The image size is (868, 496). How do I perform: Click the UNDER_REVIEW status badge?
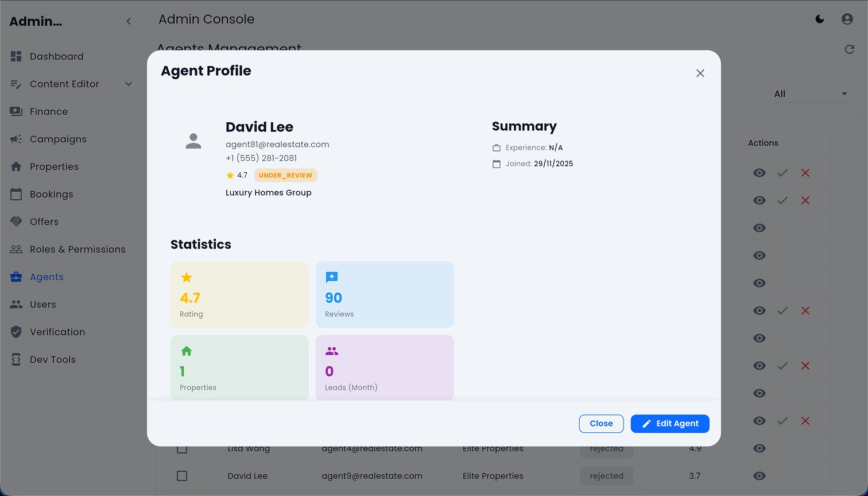pyautogui.click(x=285, y=176)
